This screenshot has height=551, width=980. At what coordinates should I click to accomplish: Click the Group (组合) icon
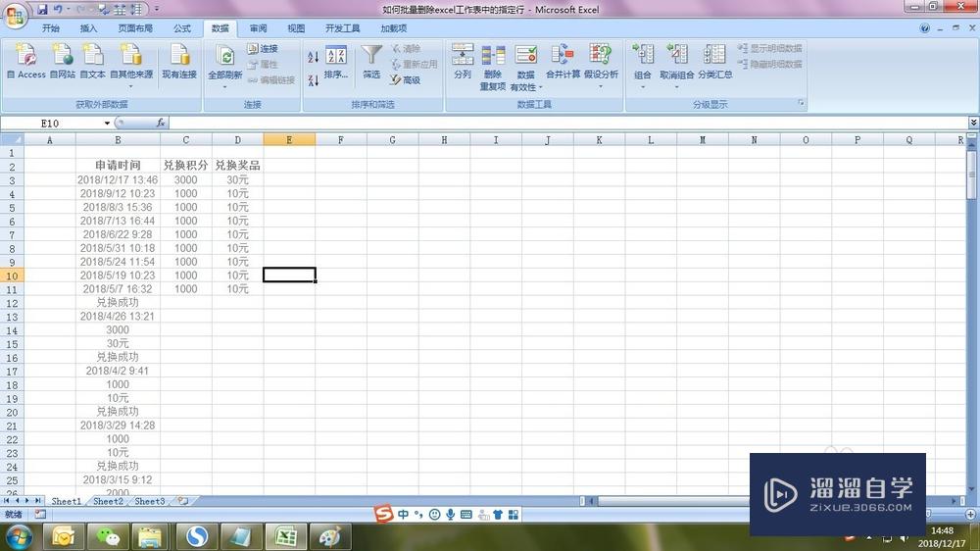point(643,55)
